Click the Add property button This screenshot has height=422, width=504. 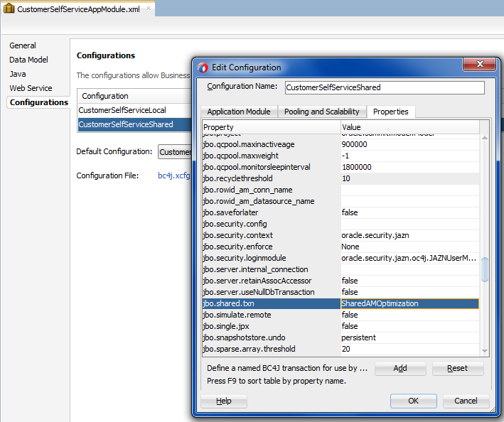pos(400,368)
